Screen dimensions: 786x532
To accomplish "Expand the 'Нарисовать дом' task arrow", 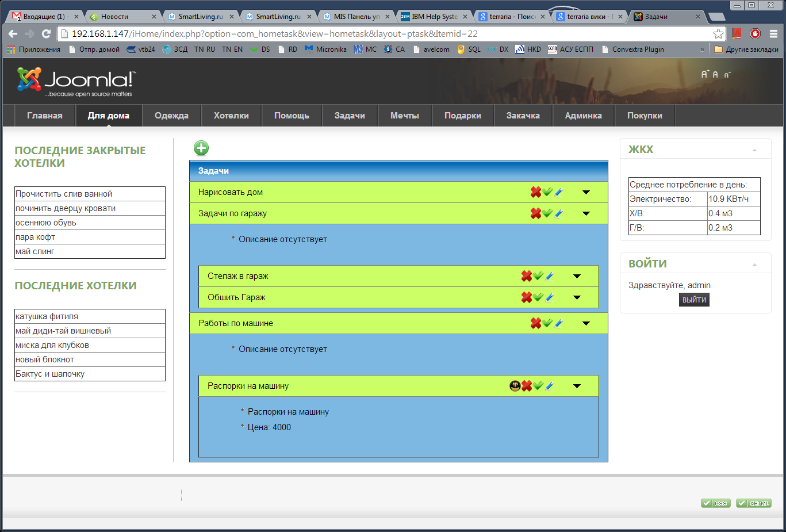I will [x=586, y=192].
